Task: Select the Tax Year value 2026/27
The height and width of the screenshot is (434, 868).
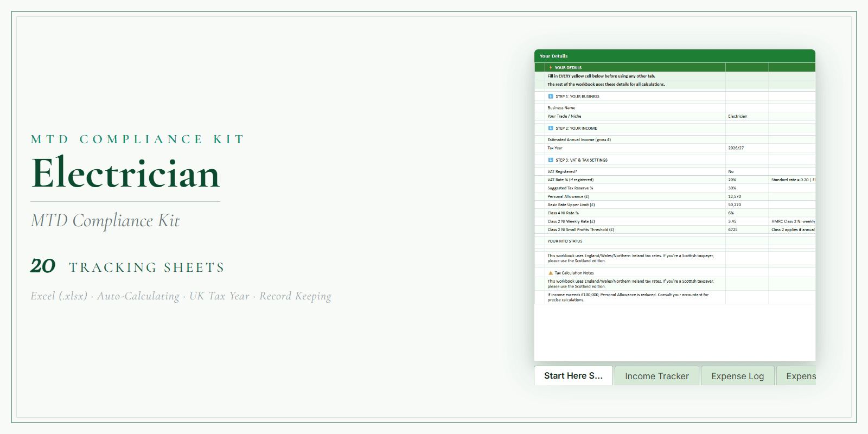Action: pos(747,148)
